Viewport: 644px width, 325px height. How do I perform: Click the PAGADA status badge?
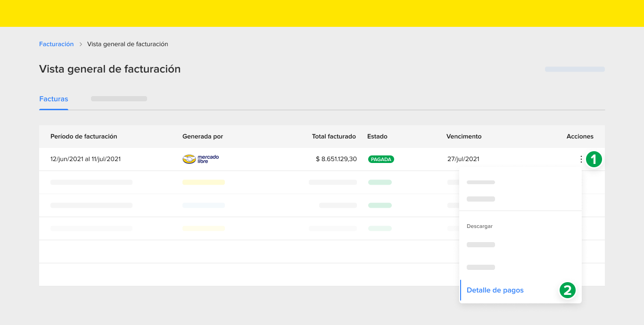381,159
